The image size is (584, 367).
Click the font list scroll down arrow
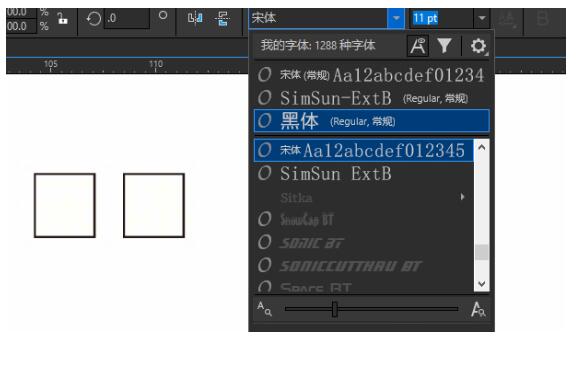point(482,284)
